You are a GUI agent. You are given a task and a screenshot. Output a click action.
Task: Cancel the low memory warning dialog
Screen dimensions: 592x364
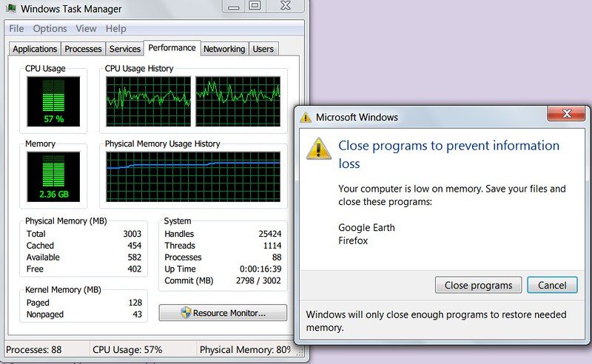(552, 285)
